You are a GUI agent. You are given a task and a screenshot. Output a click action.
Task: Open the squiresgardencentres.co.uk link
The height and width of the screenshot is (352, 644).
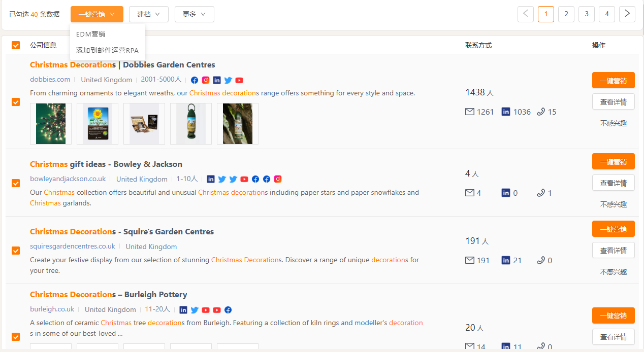pyautogui.click(x=73, y=246)
